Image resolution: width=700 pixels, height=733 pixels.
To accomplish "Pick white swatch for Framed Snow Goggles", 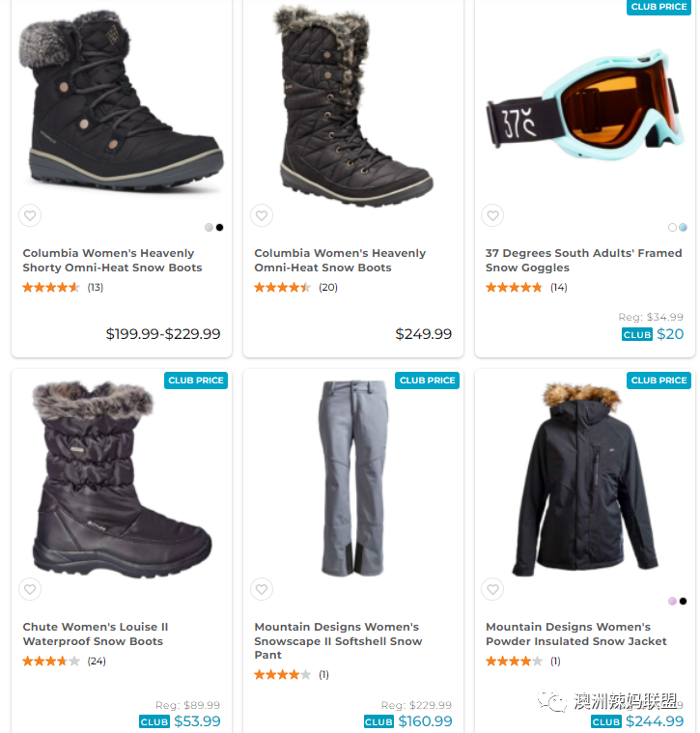I will click(672, 227).
